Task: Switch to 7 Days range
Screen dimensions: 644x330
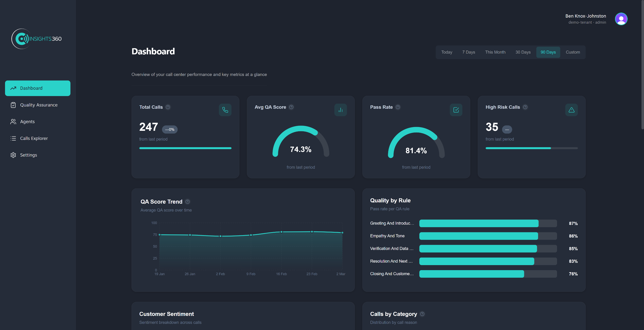Action: tap(468, 52)
